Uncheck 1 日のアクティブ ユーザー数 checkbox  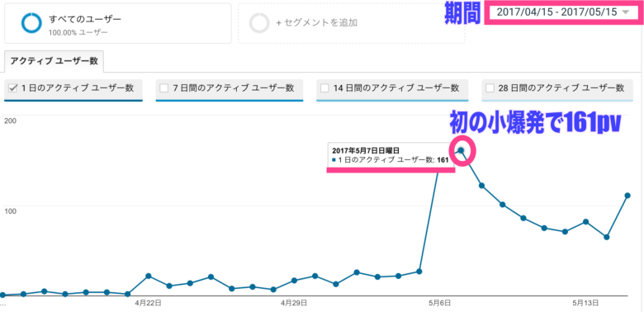pos(12,87)
